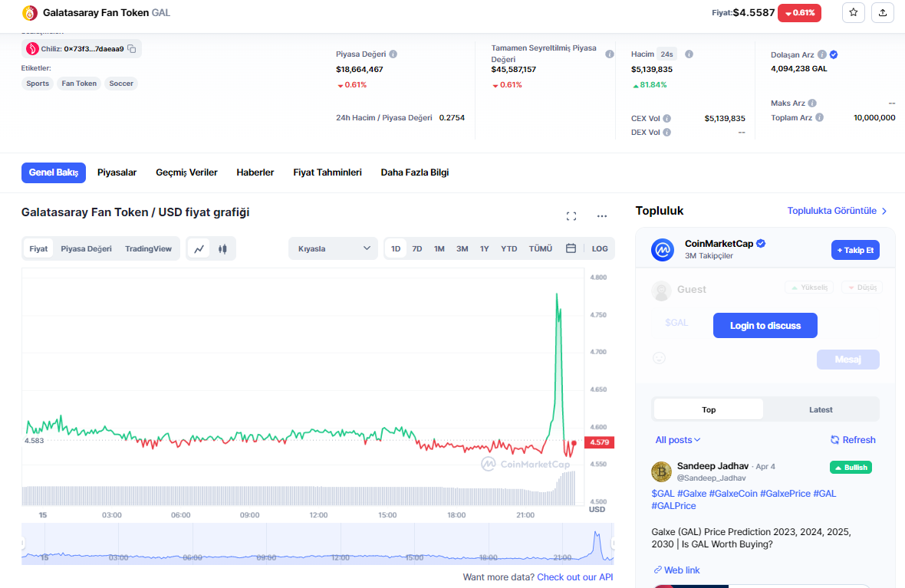The height and width of the screenshot is (588, 905).
Task: Open the calendar date range picker
Action: (x=571, y=248)
